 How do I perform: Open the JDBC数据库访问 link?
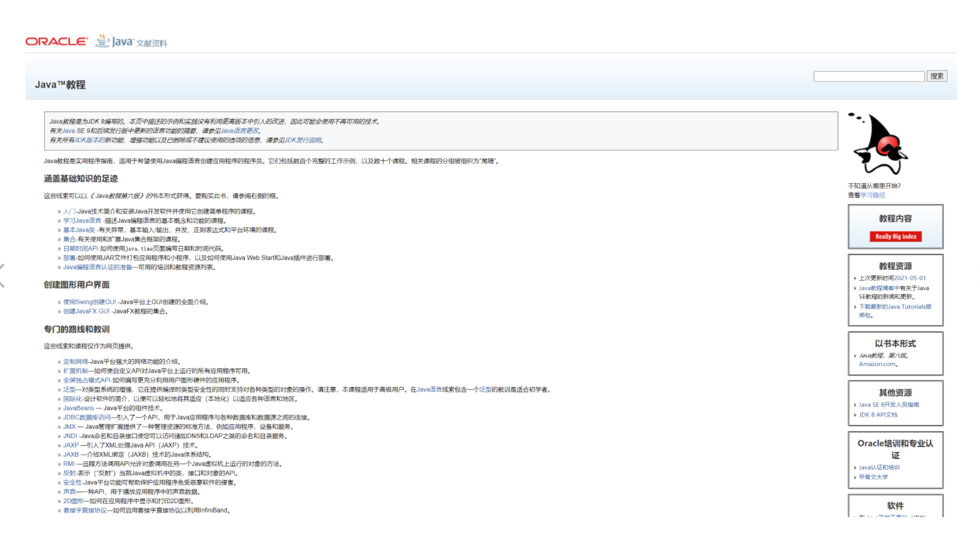pyautogui.click(x=87, y=418)
